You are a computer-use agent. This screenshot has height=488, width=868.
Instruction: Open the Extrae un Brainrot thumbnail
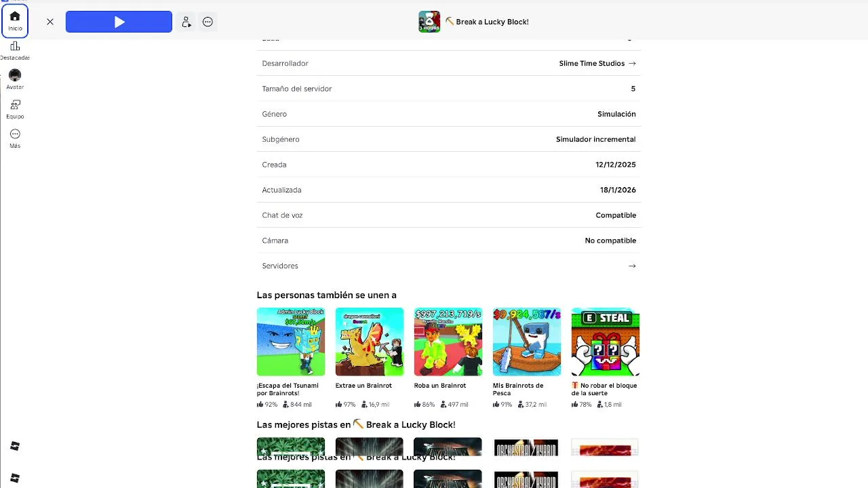point(370,342)
